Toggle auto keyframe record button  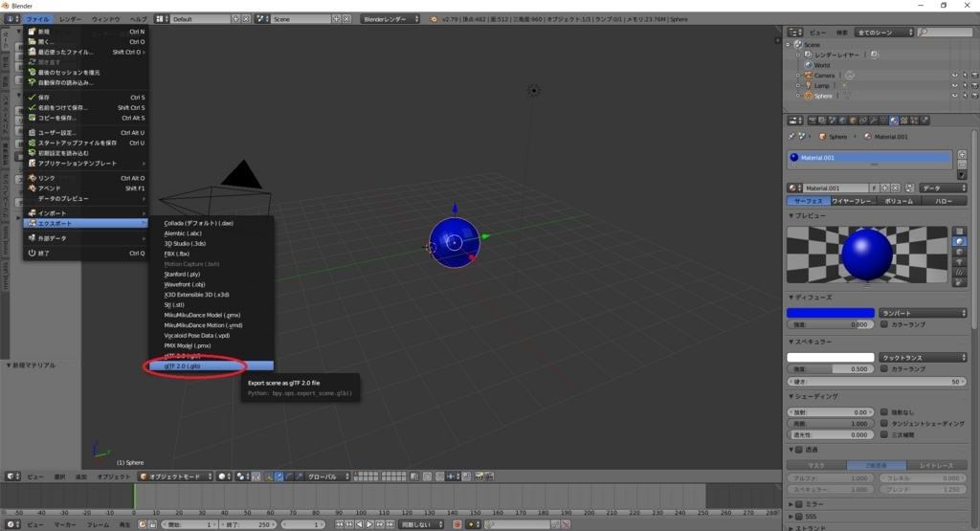point(457,524)
